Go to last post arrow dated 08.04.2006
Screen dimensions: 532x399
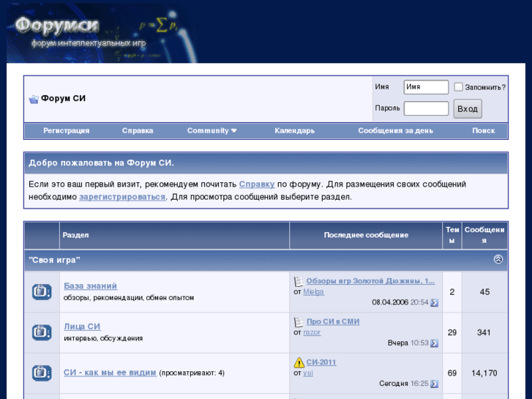434,302
